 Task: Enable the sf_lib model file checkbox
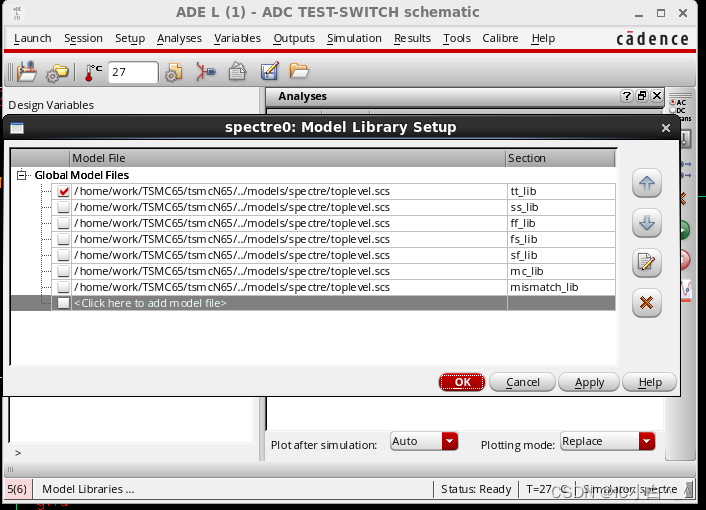(x=63, y=255)
